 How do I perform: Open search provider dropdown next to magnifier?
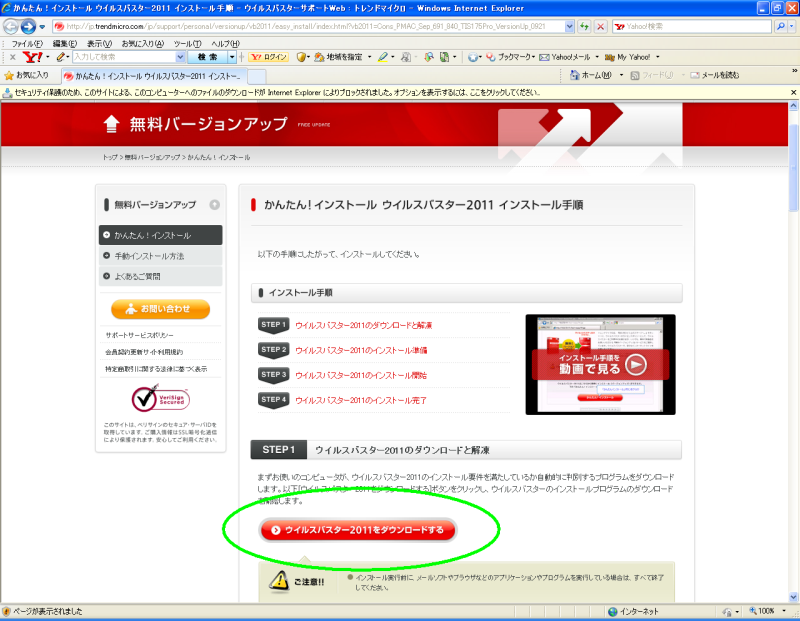pyautogui.click(x=791, y=26)
